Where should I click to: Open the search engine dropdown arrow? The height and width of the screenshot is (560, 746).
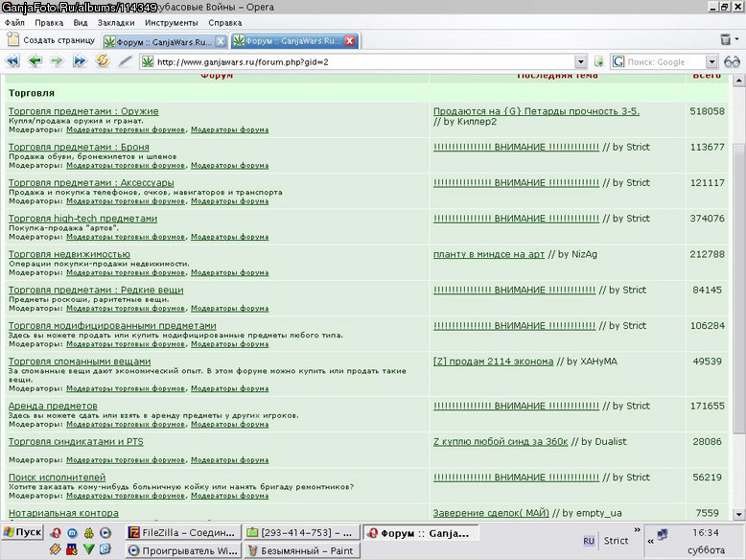(x=711, y=62)
